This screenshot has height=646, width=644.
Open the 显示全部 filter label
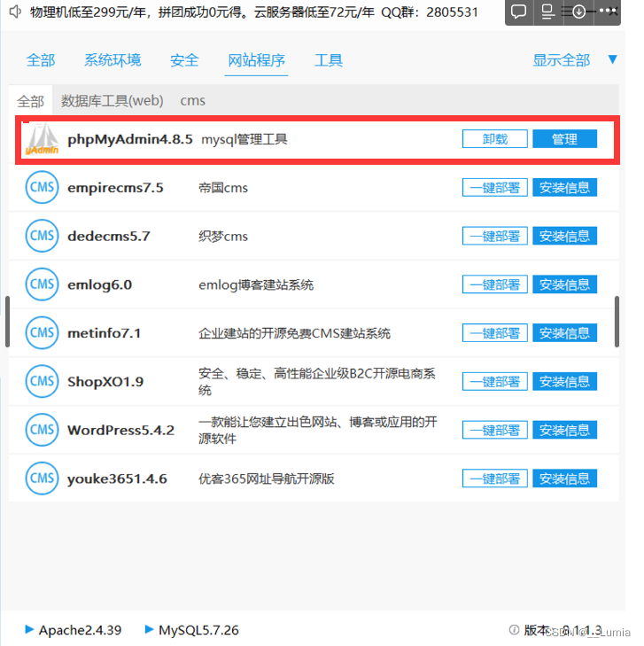pyautogui.click(x=562, y=60)
